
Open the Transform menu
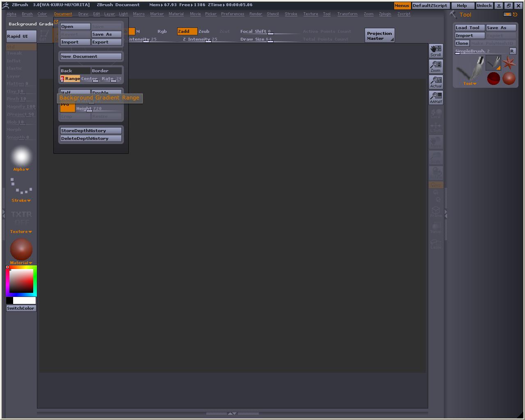pyautogui.click(x=347, y=14)
